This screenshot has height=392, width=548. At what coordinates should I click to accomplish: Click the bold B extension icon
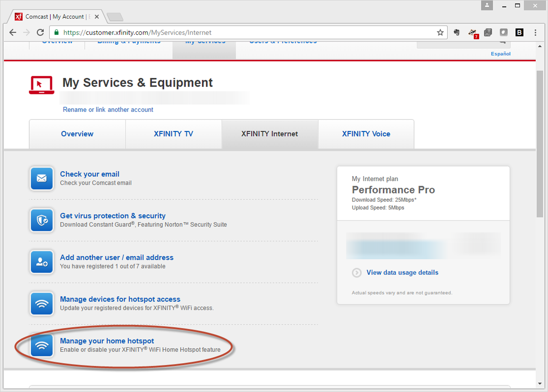(519, 32)
